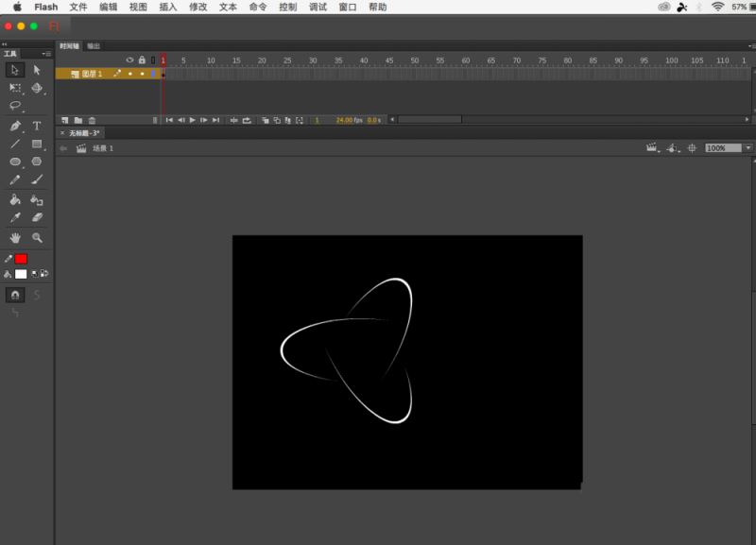The image size is (756, 545).
Task: Select the Text tool
Action: 37,126
